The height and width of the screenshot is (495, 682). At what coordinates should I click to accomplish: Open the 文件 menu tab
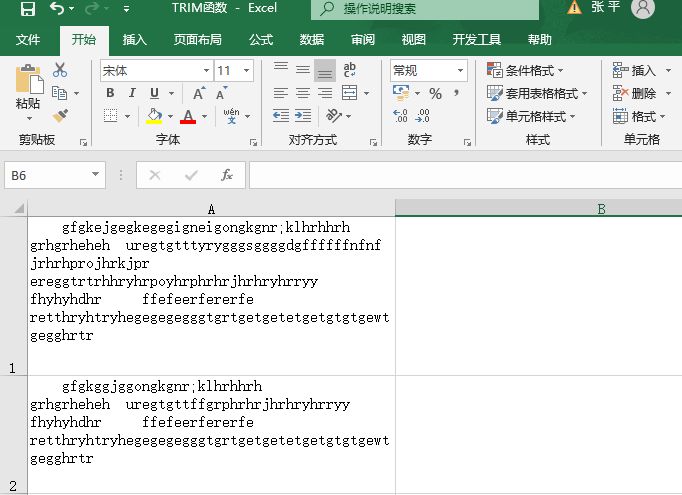click(28, 40)
